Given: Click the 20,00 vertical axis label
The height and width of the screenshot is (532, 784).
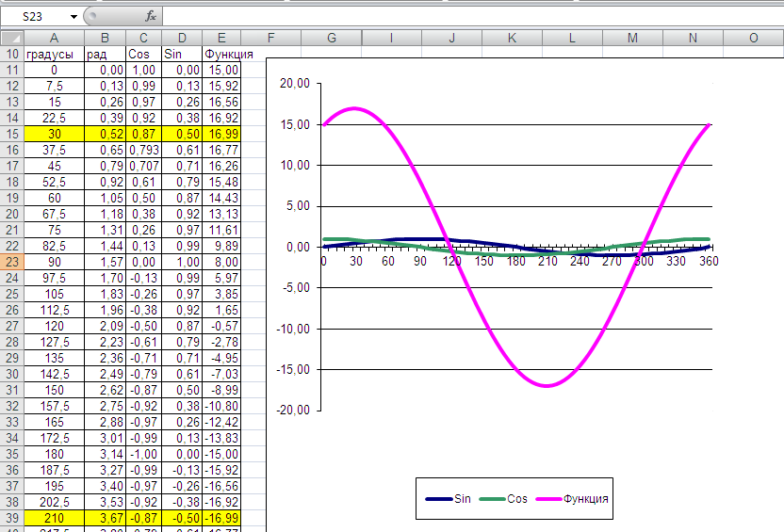Looking at the screenshot, I should pos(295,84).
